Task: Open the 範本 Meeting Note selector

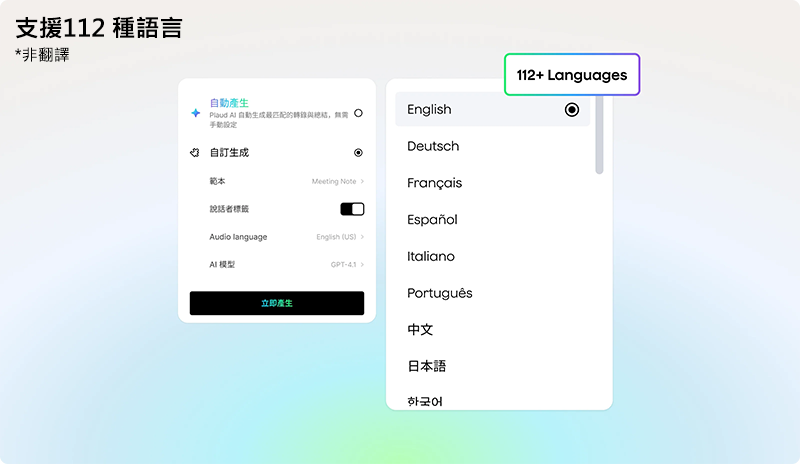Action: click(x=338, y=181)
